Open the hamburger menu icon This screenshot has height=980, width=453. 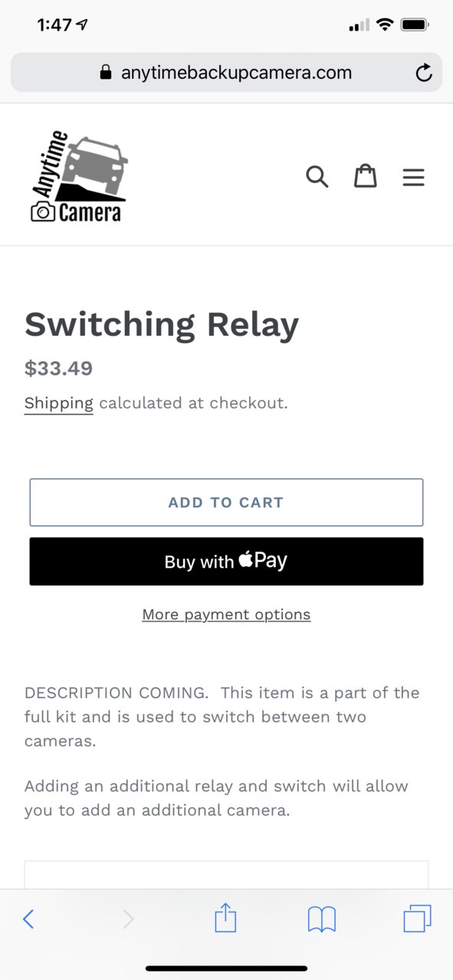(413, 178)
